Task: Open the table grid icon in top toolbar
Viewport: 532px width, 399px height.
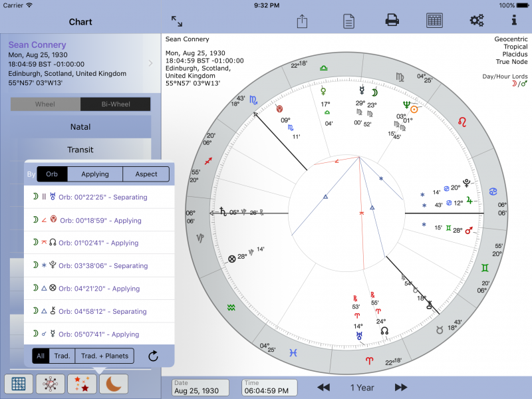Action: [435, 21]
